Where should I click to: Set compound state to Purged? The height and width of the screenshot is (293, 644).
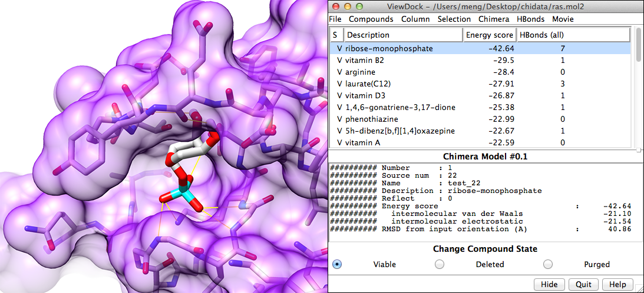pos(547,264)
